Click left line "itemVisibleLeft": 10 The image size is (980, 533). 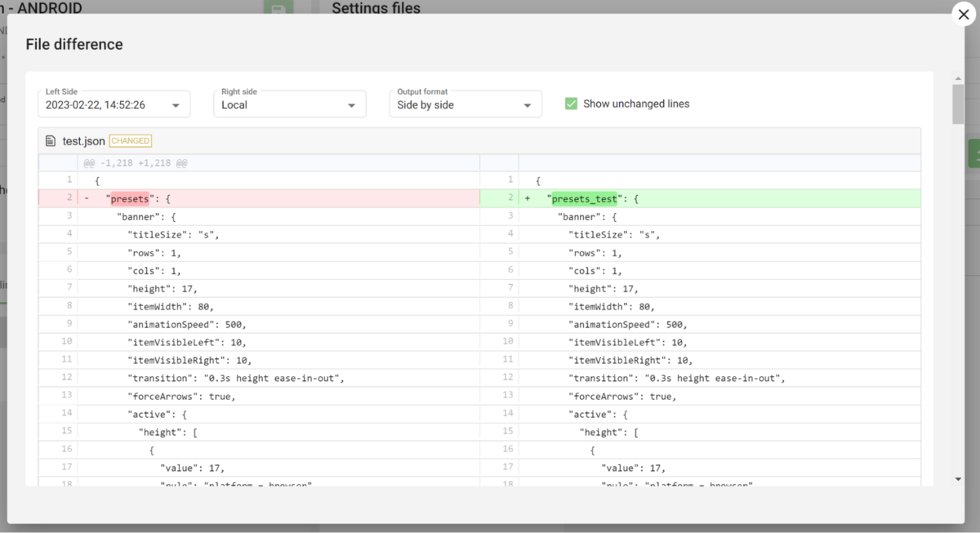point(187,343)
